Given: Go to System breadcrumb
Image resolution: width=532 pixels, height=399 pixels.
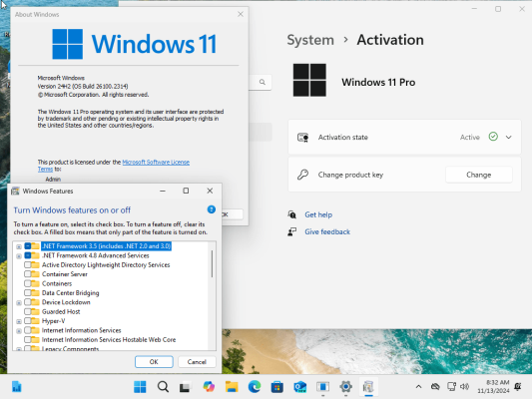Looking at the screenshot, I should (x=310, y=40).
